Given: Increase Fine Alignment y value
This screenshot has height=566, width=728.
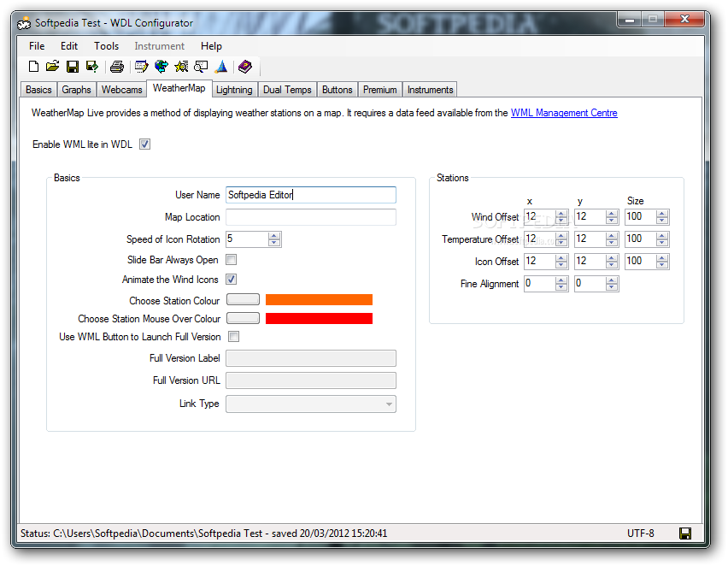Looking at the screenshot, I should pyautogui.click(x=612, y=280).
